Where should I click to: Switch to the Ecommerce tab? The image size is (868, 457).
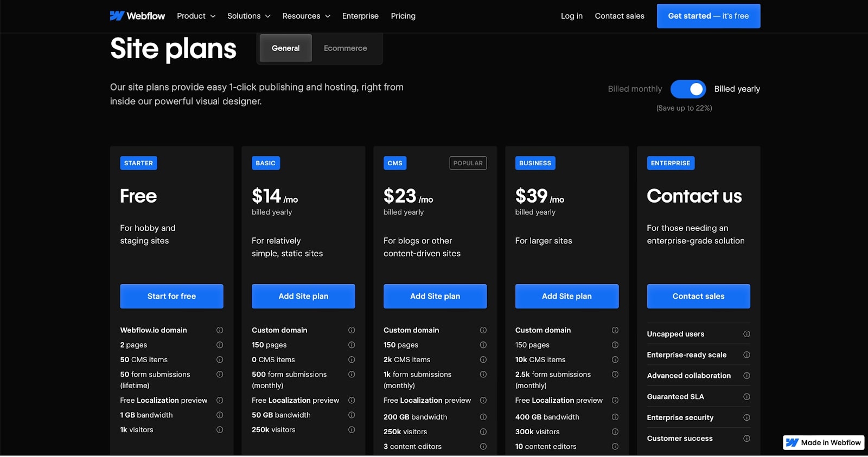346,48
